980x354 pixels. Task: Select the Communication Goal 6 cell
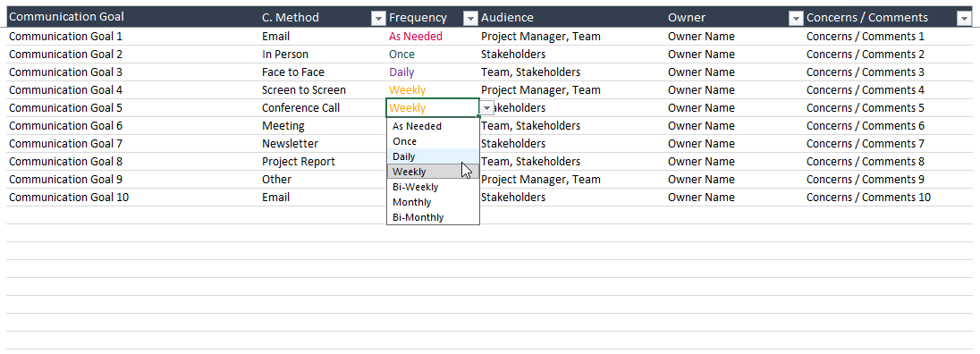click(x=133, y=126)
